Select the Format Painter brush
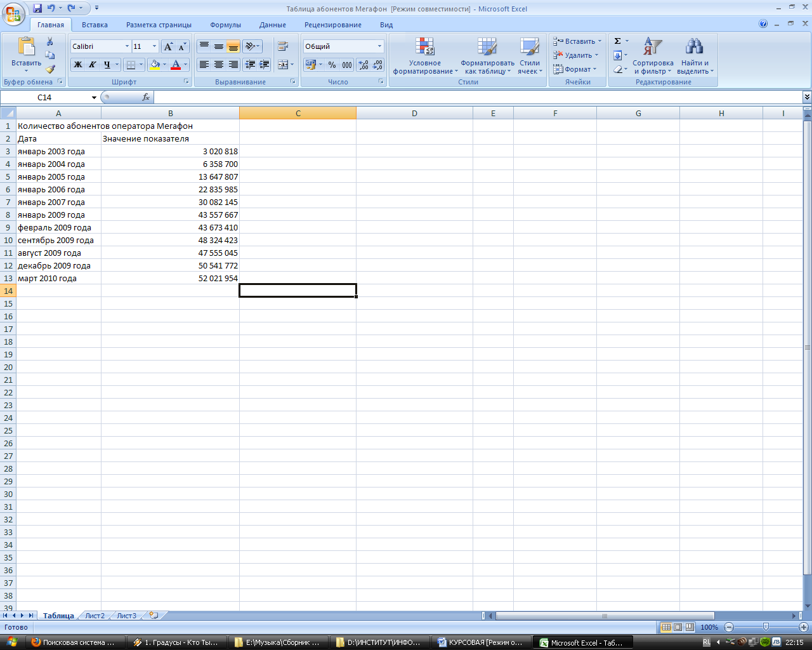The image size is (812, 650). point(50,69)
